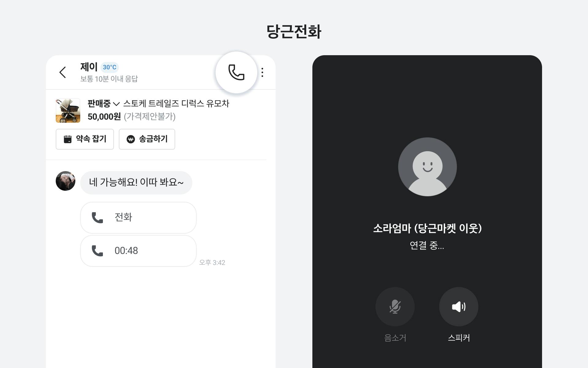
Task: Tap the 제이 sender profile photo
Action: [x=66, y=181]
